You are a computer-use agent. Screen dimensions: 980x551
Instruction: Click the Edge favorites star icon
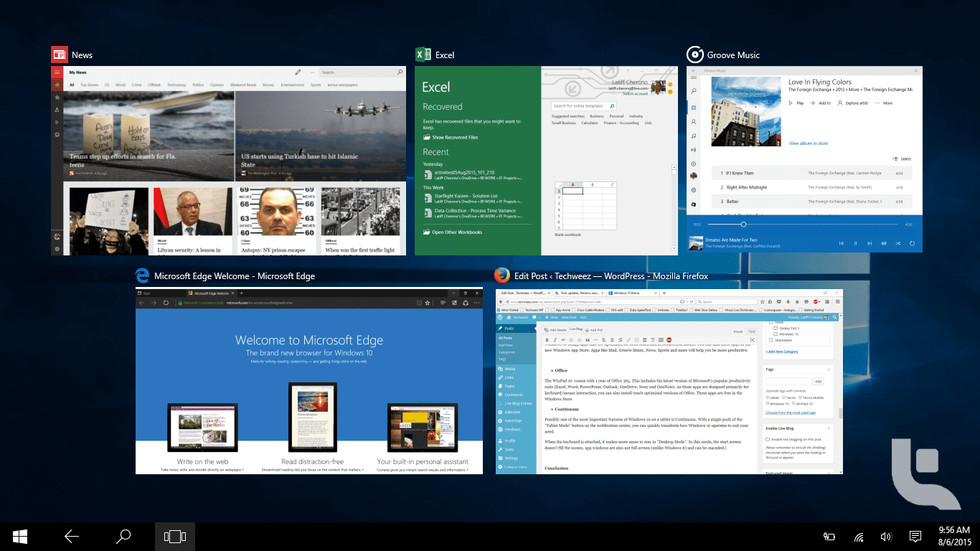428,303
